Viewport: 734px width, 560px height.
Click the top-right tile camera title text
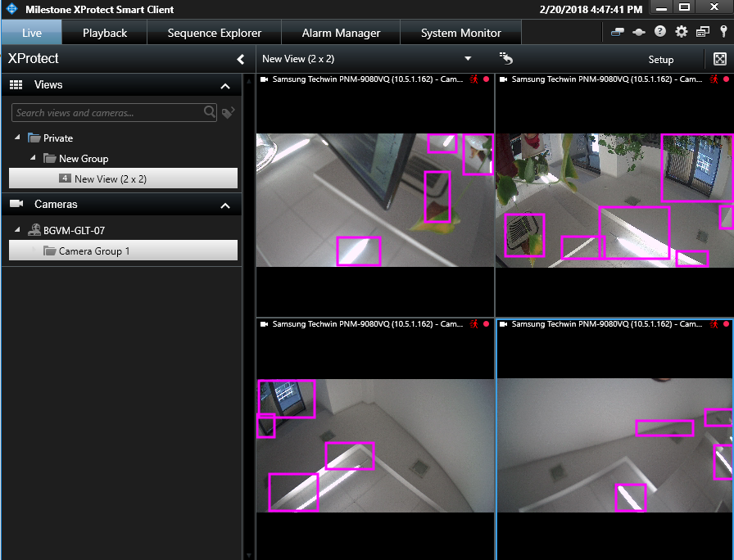607,79
